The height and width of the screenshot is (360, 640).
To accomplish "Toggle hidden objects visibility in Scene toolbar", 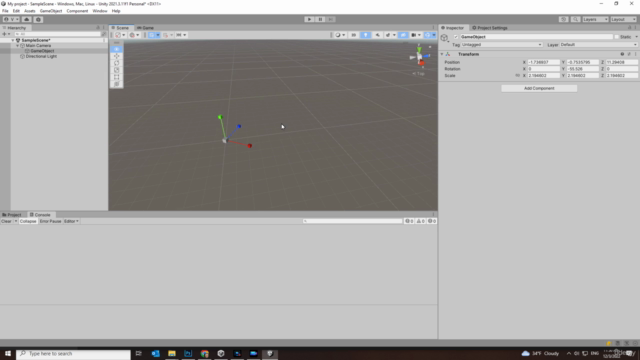I will (403, 35).
